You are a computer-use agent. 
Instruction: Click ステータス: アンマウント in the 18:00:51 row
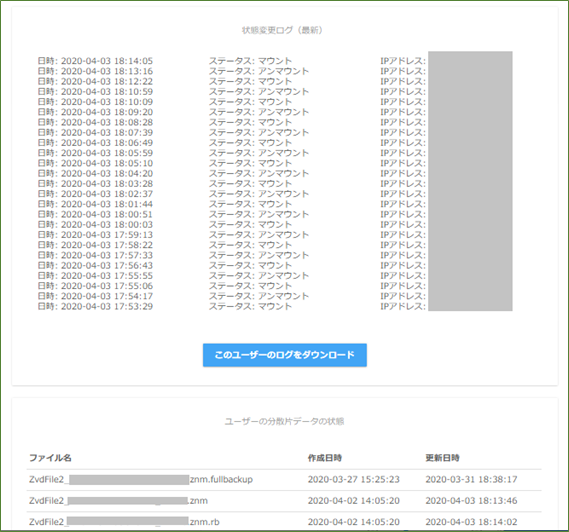[259, 214]
